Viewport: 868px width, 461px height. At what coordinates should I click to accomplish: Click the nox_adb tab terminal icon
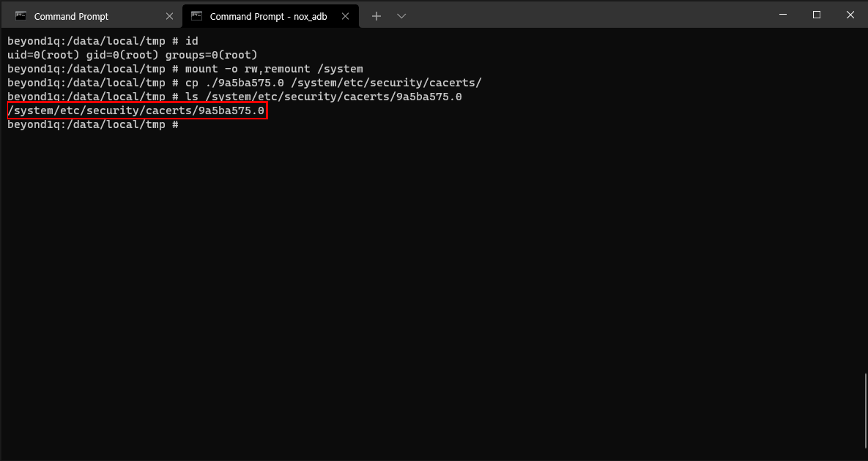[196, 16]
